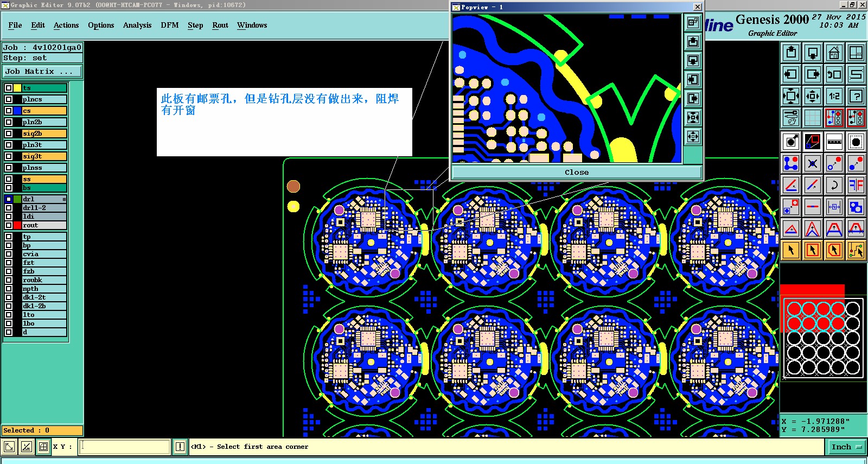Select the sig3t layer name

44,156
